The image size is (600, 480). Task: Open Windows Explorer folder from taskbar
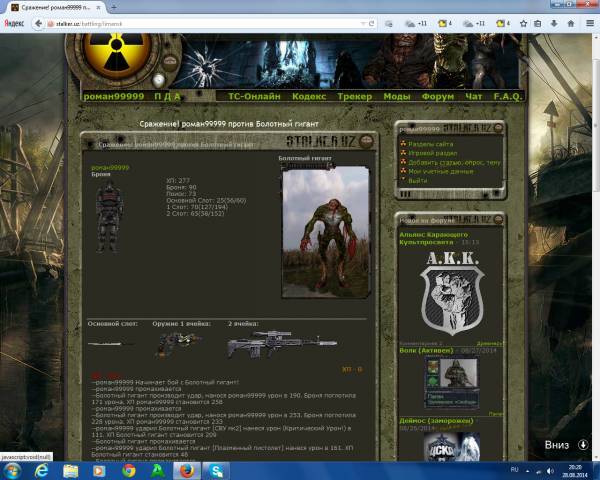[x=70, y=471]
